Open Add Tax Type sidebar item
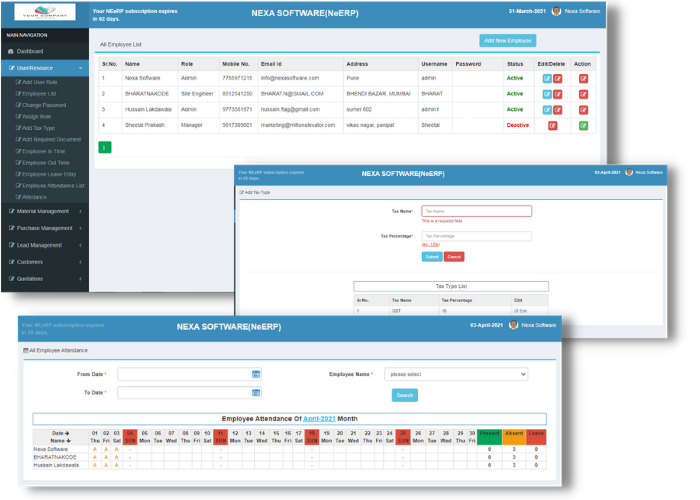This screenshot has height=500, width=700. tap(41, 128)
